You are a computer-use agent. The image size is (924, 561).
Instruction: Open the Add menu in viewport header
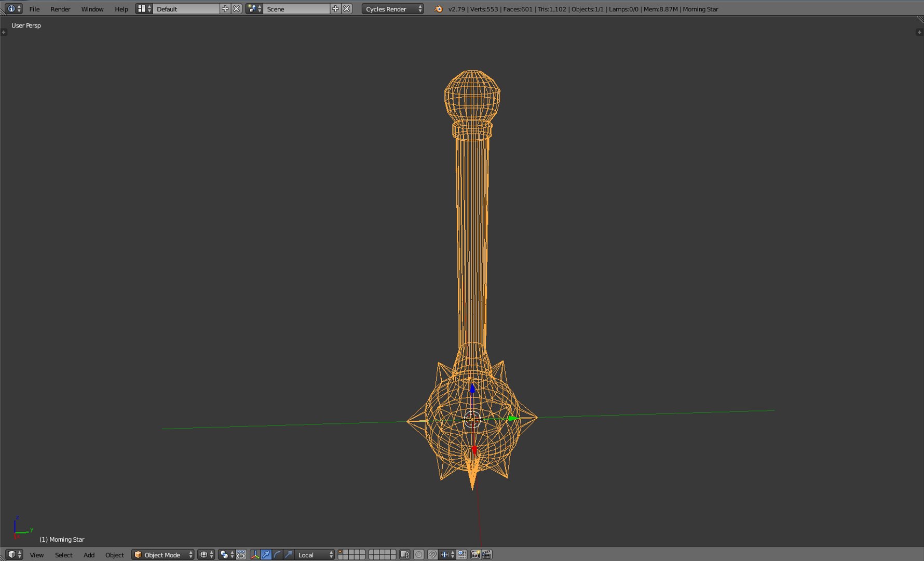89,555
